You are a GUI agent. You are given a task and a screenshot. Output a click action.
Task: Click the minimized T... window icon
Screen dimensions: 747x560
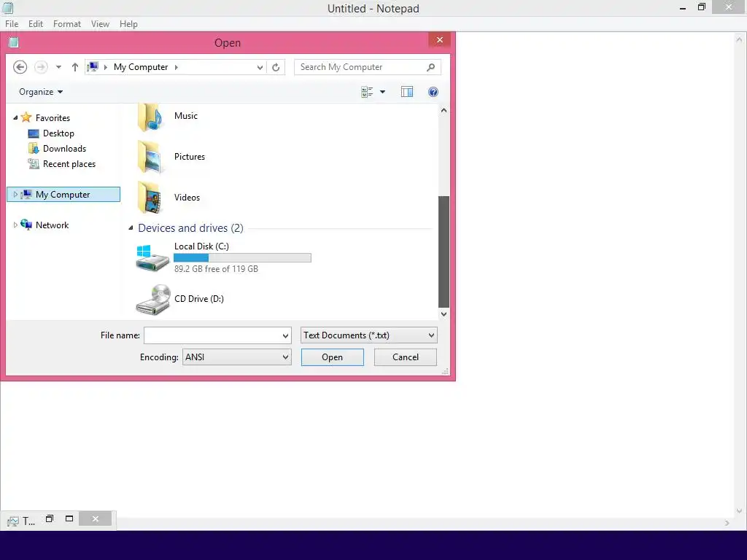13,521
